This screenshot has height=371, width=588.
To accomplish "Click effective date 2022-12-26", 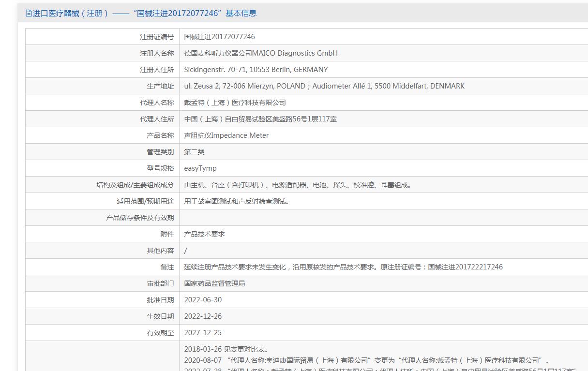I will point(203,316).
